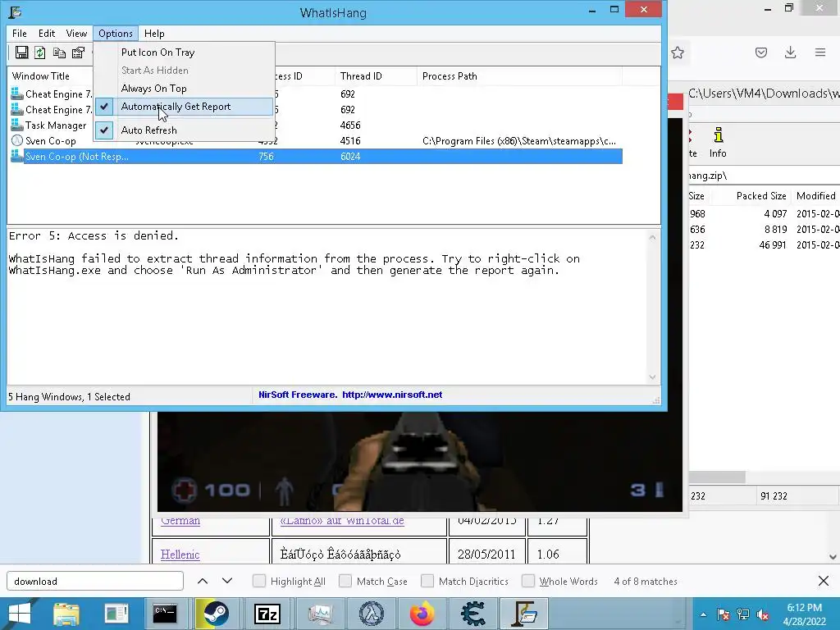The width and height of the screenshot is (840, 630).
Task: Open the Firefox hamburger menu
Action: tap(820, 52)
